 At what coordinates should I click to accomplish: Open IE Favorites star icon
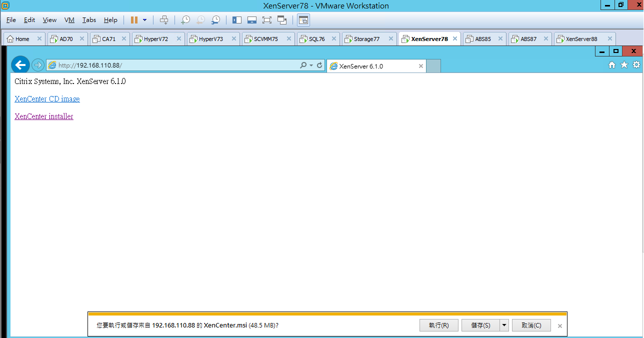pos(624,65)
